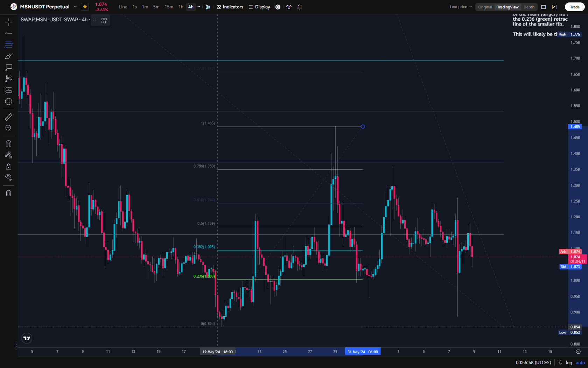Screen dimensions: 588x368
Task: Switch to TradingView chart tab
Action: click(x=508, y=7)
